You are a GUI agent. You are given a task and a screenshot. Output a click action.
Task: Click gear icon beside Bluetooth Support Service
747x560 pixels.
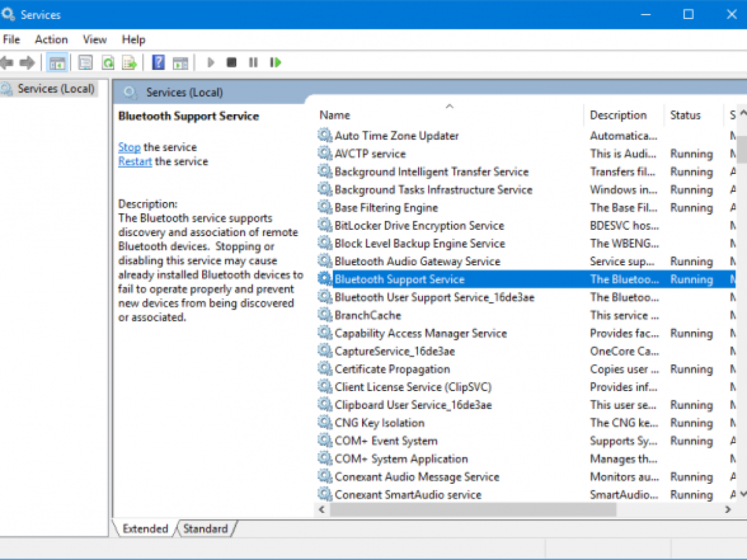click(x=325, y=279)
